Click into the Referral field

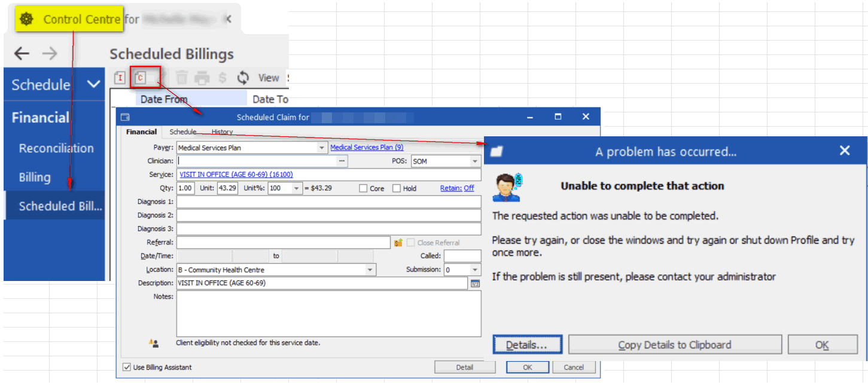(x=284, y=243)
